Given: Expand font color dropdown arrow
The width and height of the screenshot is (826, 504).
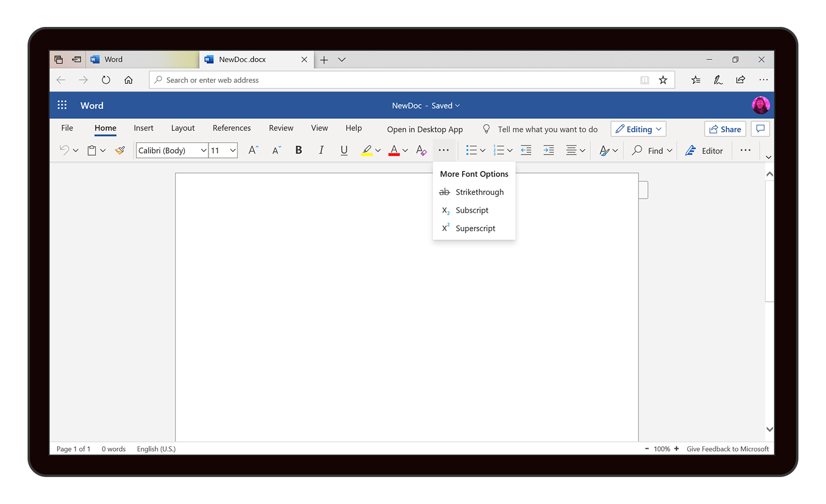Looking at the screenshot, I should [x=405, y=150].
